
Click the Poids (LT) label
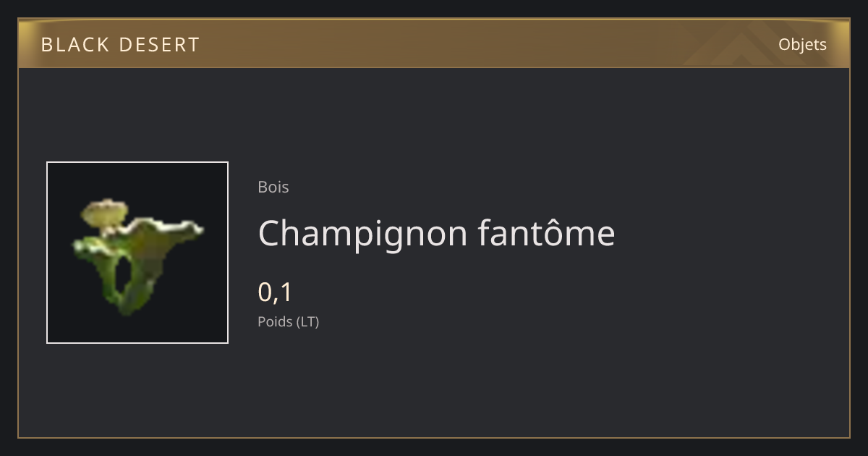[288, 321]
